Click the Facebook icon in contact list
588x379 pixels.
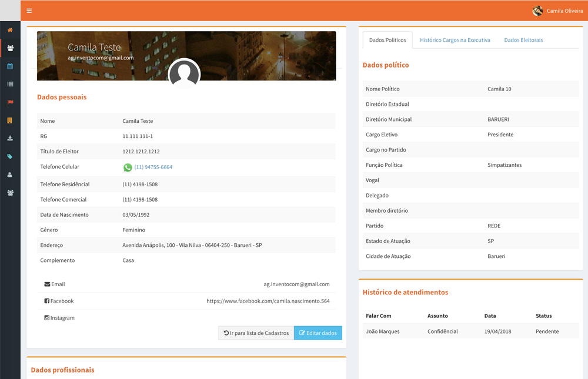[47, 301]
